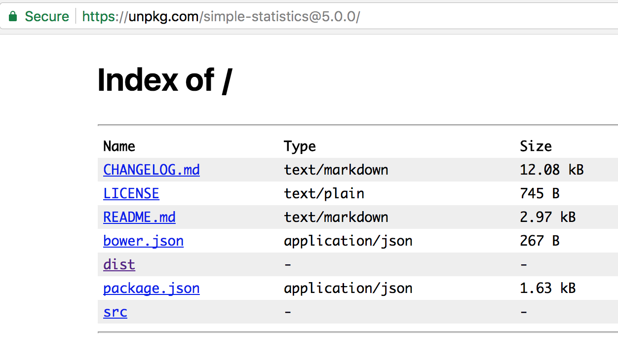
Task: Click application/json type in package.json row
Action: click(x=348, y=288)
